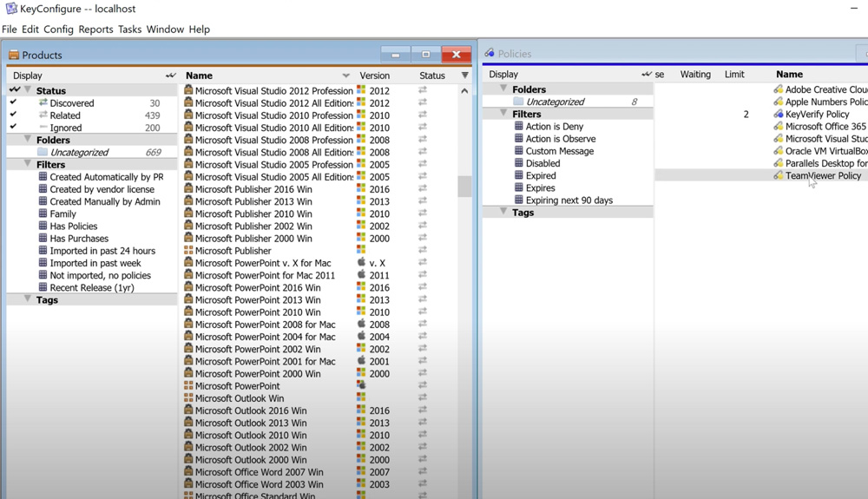Toggle the Status group double checkmark
Viewport: 868px width, 499px height.
point(15,89)
